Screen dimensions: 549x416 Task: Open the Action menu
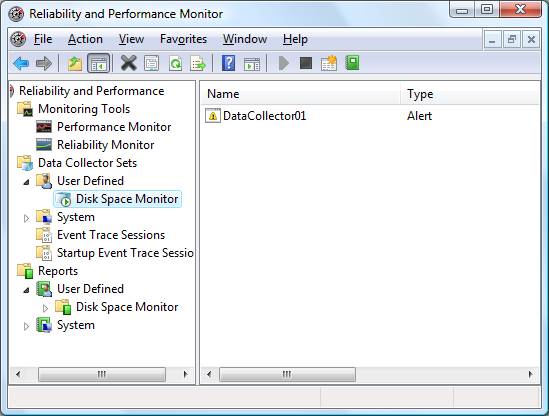(85, 39)
